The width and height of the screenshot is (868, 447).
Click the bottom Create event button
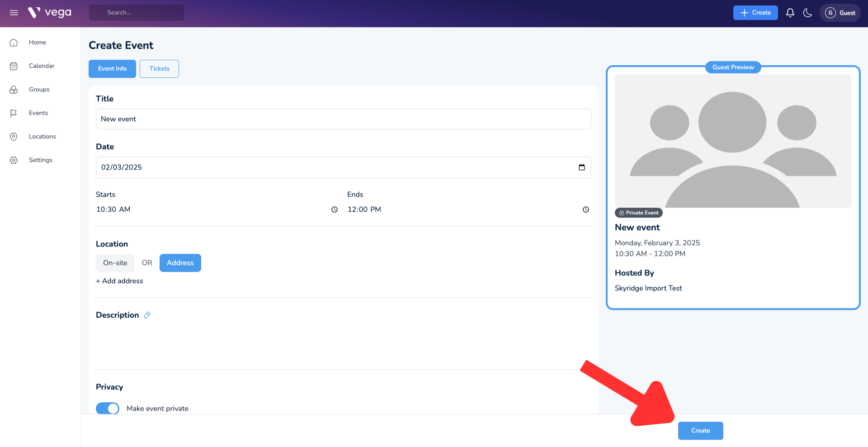[700, 431]
